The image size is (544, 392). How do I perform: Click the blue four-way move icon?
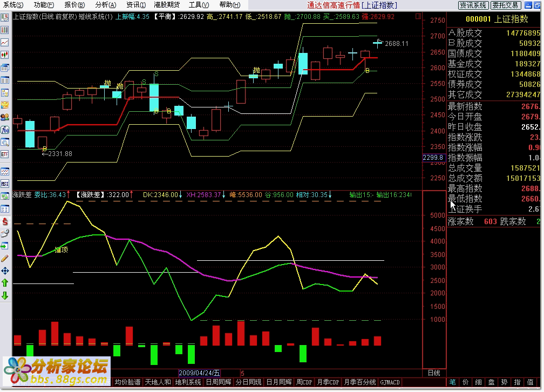click(5, 271)
